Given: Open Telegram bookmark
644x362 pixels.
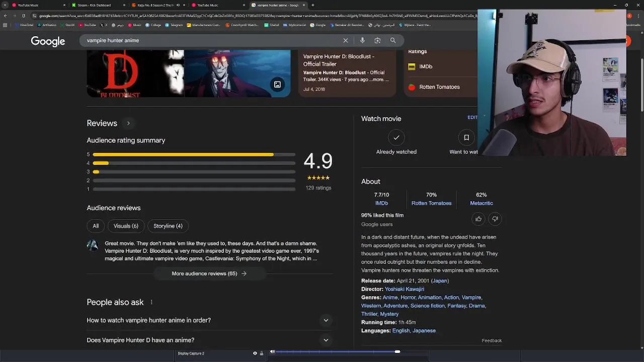Looking at the screenshot, I should click(x=175, y=25).
